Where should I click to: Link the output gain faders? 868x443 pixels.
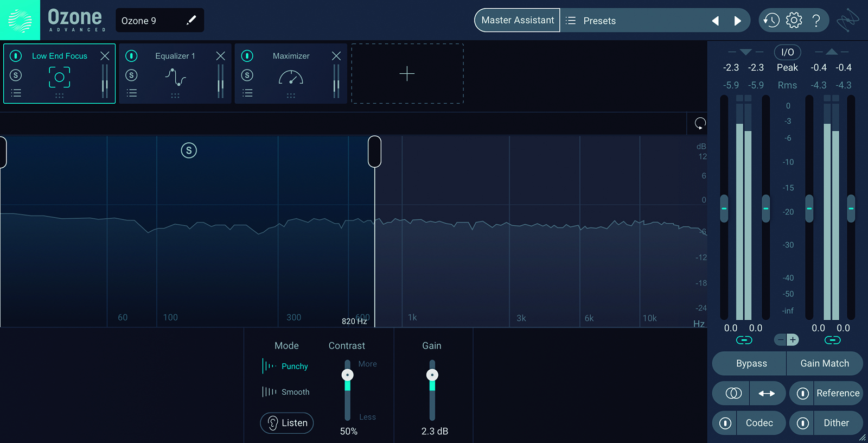tap(832, 340)
